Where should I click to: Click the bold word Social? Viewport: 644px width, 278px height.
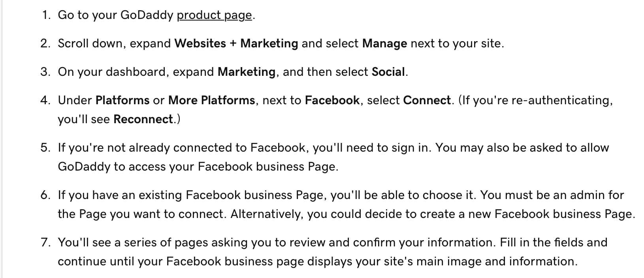click(x=388, y=71)
